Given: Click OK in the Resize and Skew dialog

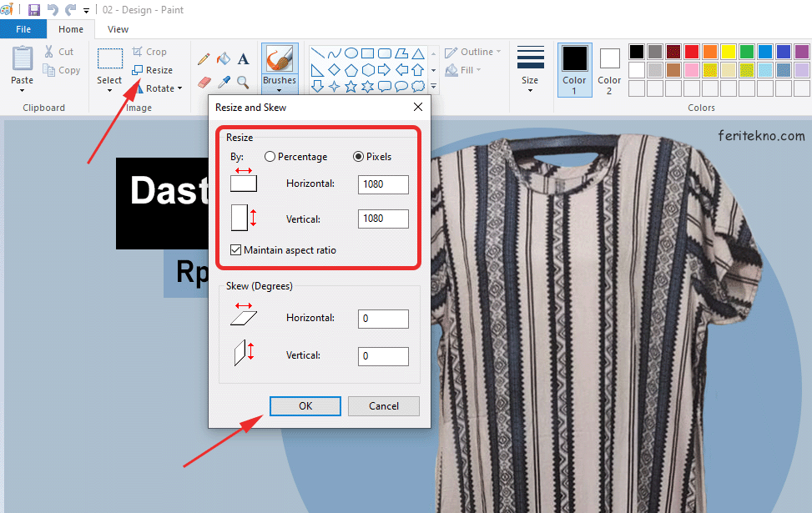Looking at the screenshot, I should (305, 406).
